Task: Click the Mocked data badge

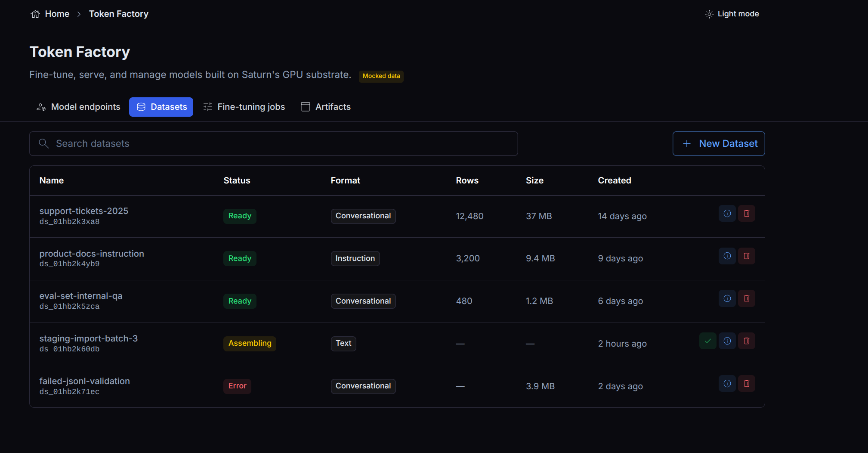Action: [381, 76]
